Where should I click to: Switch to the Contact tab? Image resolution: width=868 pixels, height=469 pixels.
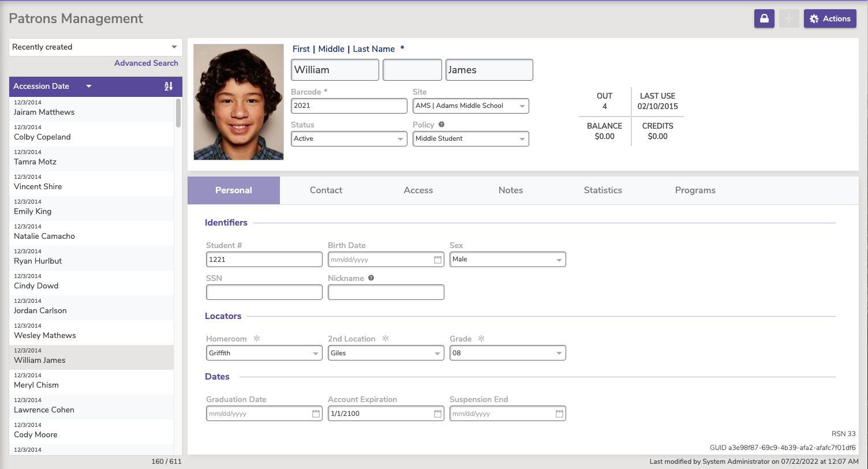point(326,190)
